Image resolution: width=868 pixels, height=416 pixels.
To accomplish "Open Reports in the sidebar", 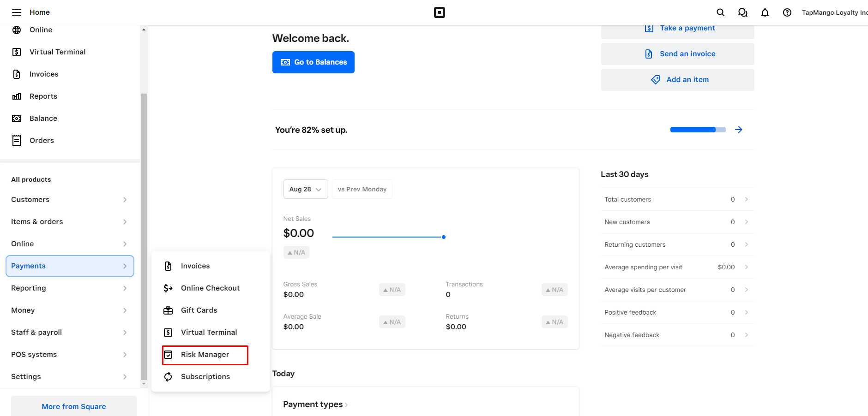I will pyautogui.click(x=70, y=96).
